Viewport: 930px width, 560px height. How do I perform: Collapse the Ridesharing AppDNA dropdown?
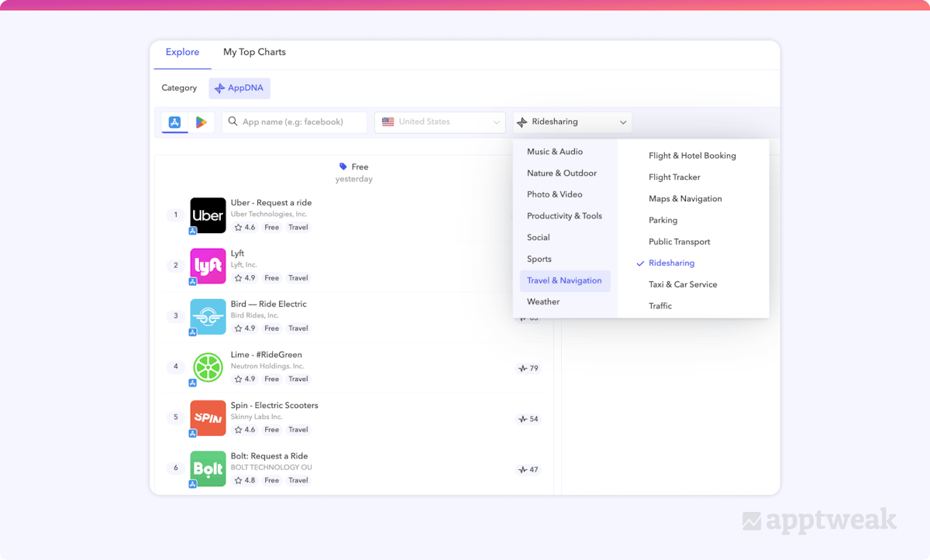(x=572, y=122)
